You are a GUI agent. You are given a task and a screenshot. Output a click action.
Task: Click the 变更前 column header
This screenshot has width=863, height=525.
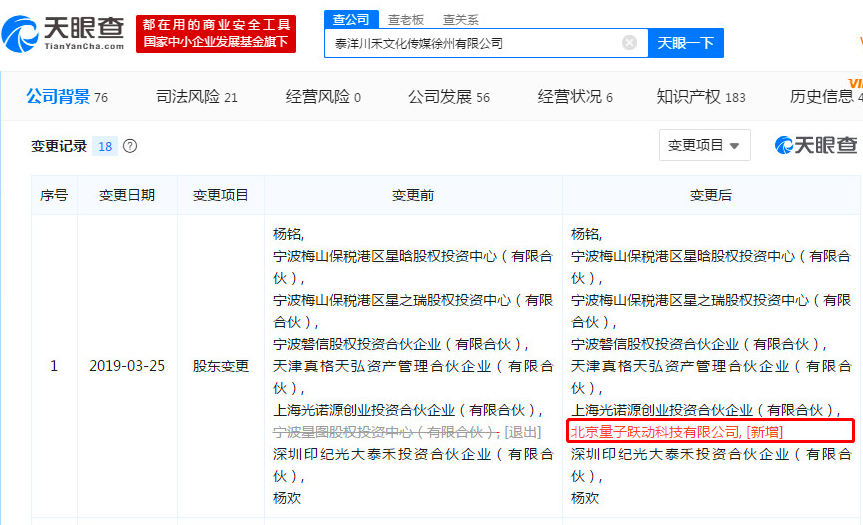[x=413, y=195]
